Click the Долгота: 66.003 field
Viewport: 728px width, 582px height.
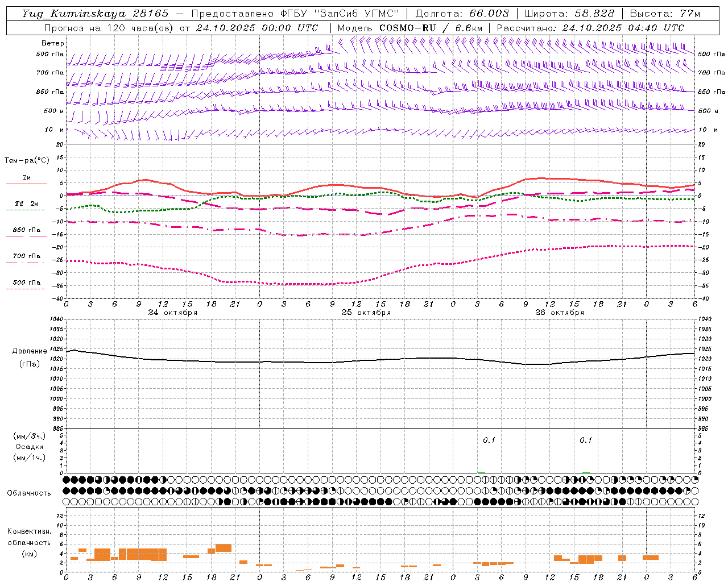click(462, 14)
